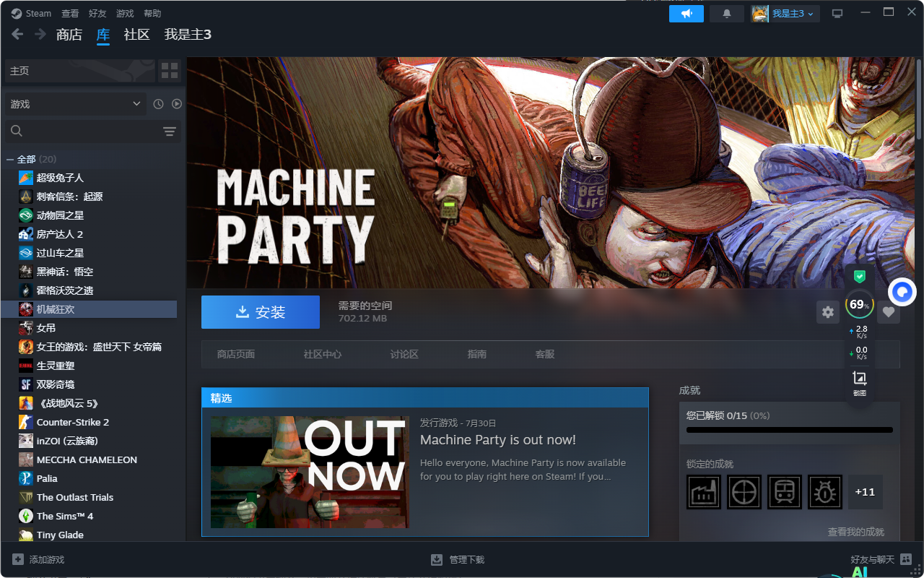Open the 讨论区 game link
Image resolution: width=924 pixels, height=578 pixels.
point(404,354)
